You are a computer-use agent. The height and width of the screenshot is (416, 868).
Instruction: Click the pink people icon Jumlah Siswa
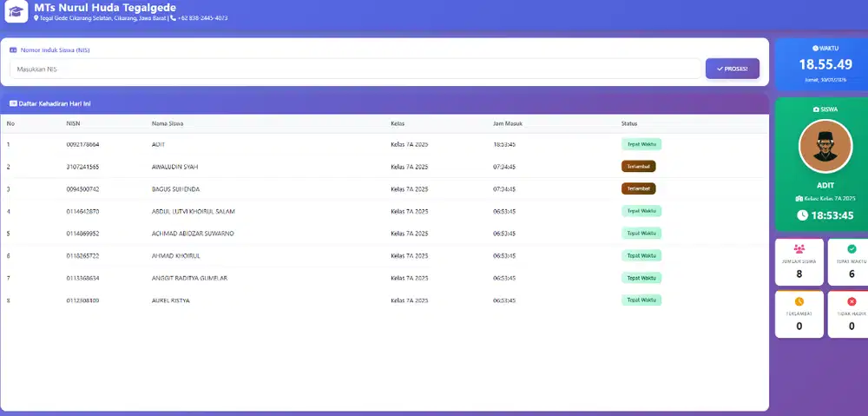tap(799, 249)
